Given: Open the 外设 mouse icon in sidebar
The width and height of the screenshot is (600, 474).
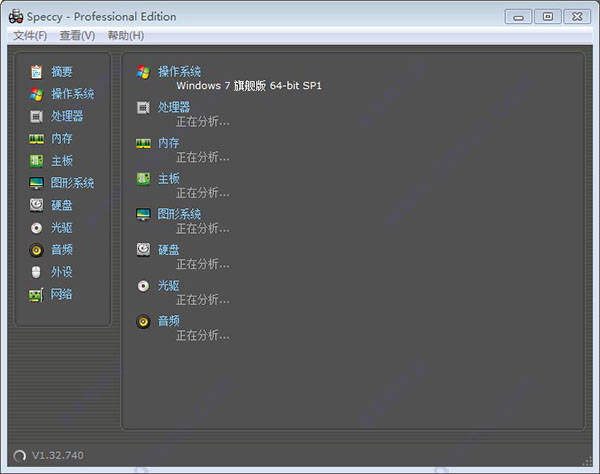Looking at the screenshot, I should click(x=36, y=272).
